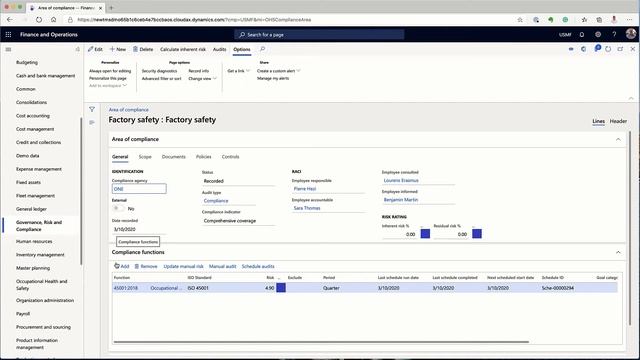640x360 pixels.
Task: Click Add in Compliance functions
Action: pyautogui.click(x=122, y=266)
